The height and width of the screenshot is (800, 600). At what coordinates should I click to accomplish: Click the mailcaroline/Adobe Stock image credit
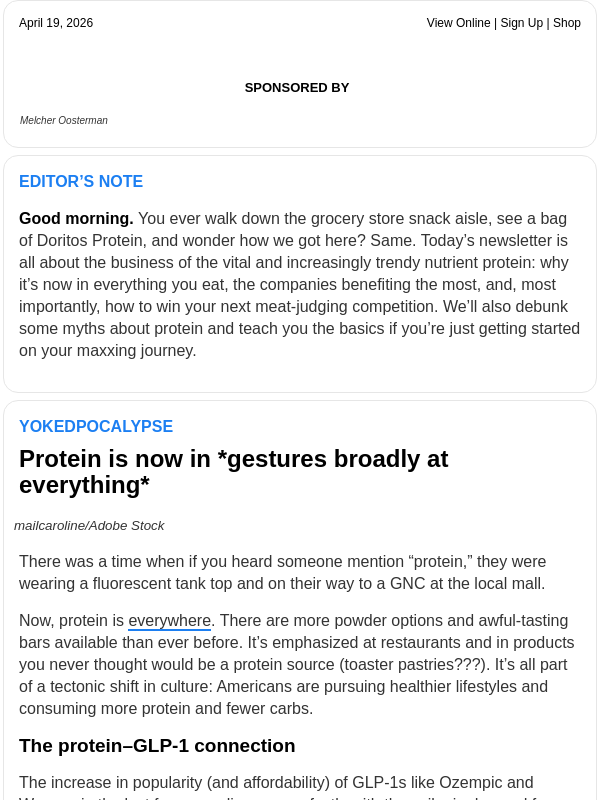pyautogui.click(x=89, y=525)
